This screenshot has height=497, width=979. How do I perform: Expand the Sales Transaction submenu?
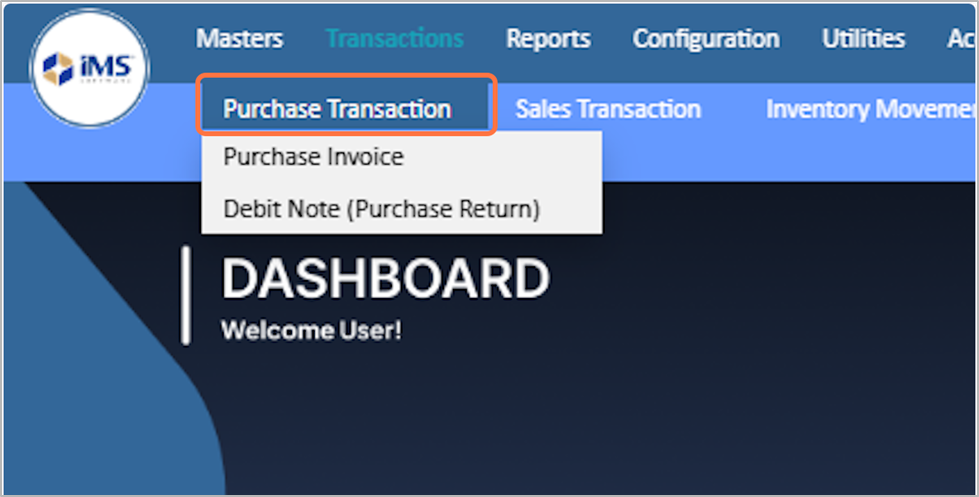607,108
